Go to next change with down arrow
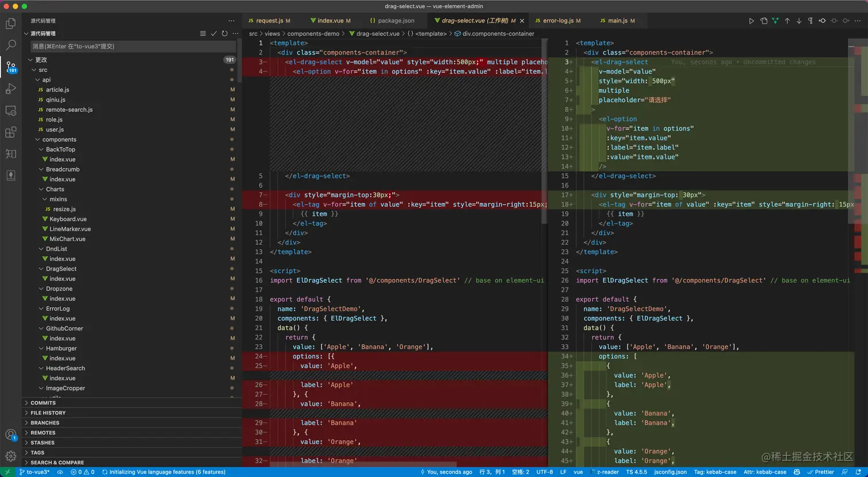Screen dimensions: 868x477 tap(799, 21)
